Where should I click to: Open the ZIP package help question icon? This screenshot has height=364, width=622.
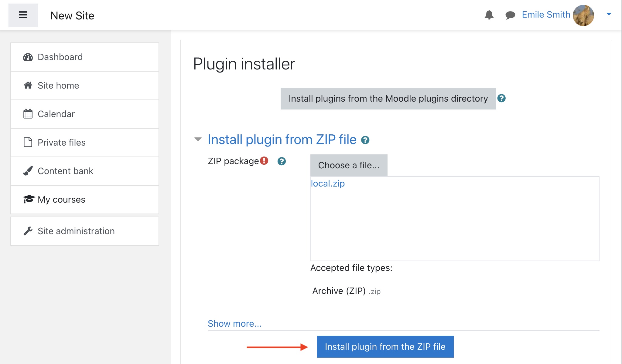point(282,161)
